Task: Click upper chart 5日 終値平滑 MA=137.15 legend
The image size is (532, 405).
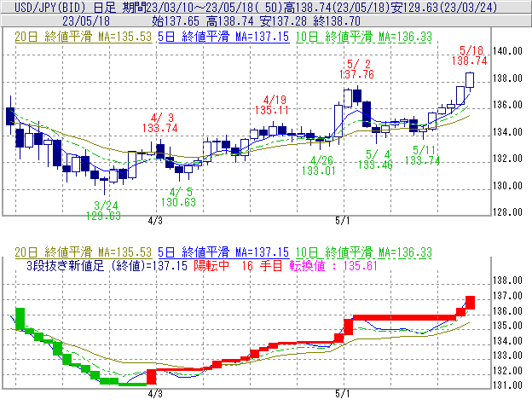Action: click(x=223, y=37)
